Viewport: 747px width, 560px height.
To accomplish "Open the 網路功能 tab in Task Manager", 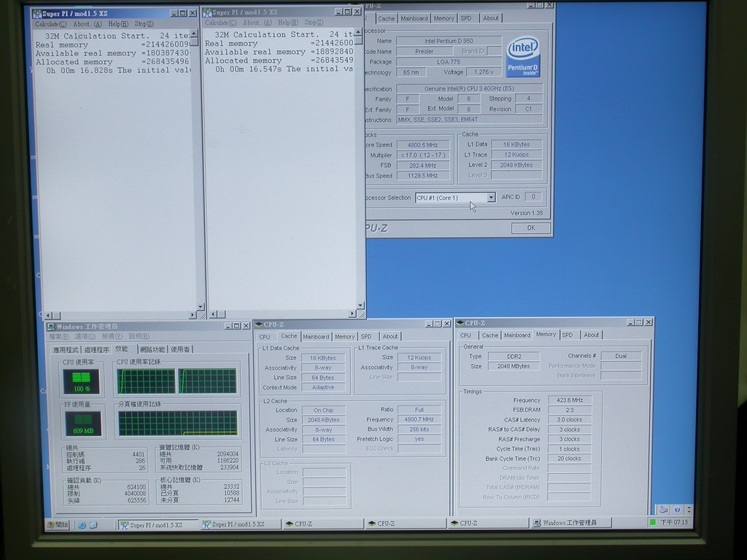I will pos(152,349).
